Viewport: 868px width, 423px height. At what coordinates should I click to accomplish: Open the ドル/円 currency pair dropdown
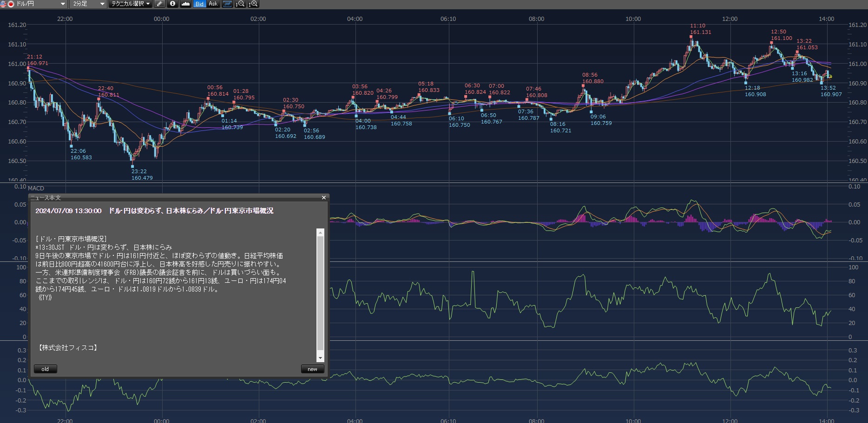coord(41,4)
